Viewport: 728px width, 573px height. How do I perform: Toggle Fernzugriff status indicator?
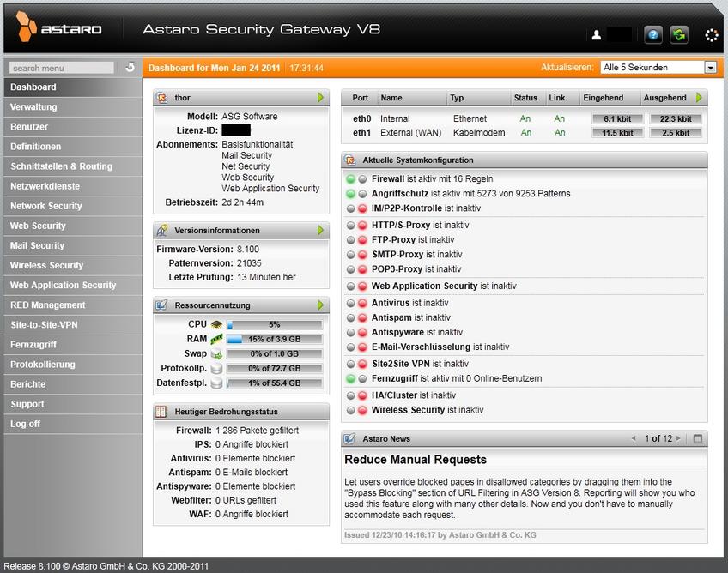356,379
